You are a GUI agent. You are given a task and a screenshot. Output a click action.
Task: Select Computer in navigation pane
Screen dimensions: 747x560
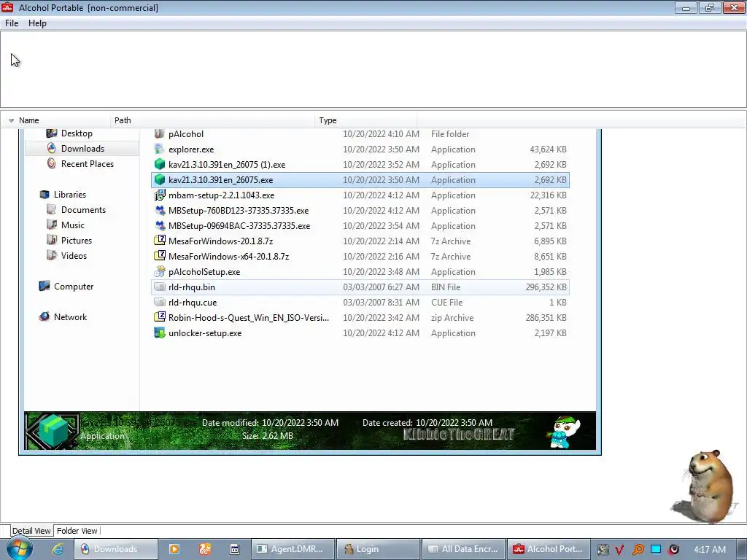(x=74, y=286)
